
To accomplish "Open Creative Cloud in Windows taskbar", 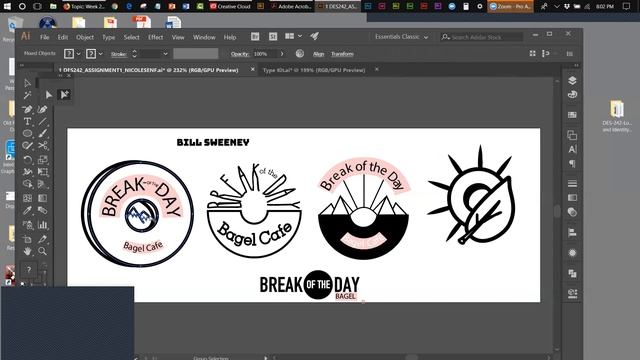I will point(230,7).
